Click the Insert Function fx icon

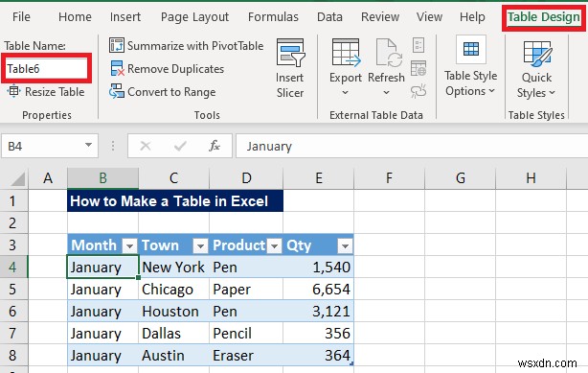(x=215, y=146)
